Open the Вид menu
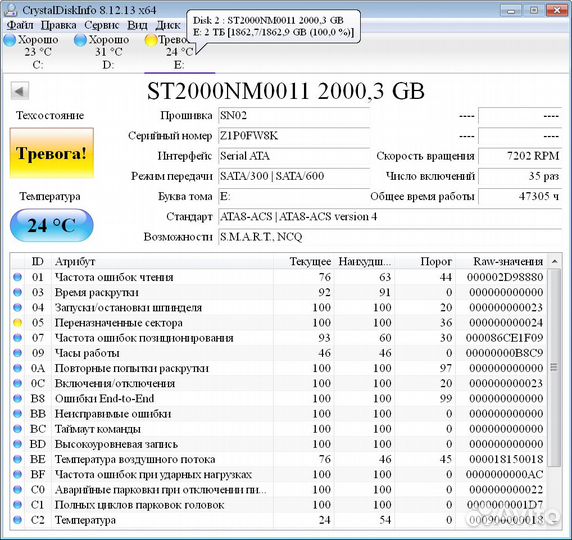Viewport: 572px width, 540px height. [x=137, y=25]
